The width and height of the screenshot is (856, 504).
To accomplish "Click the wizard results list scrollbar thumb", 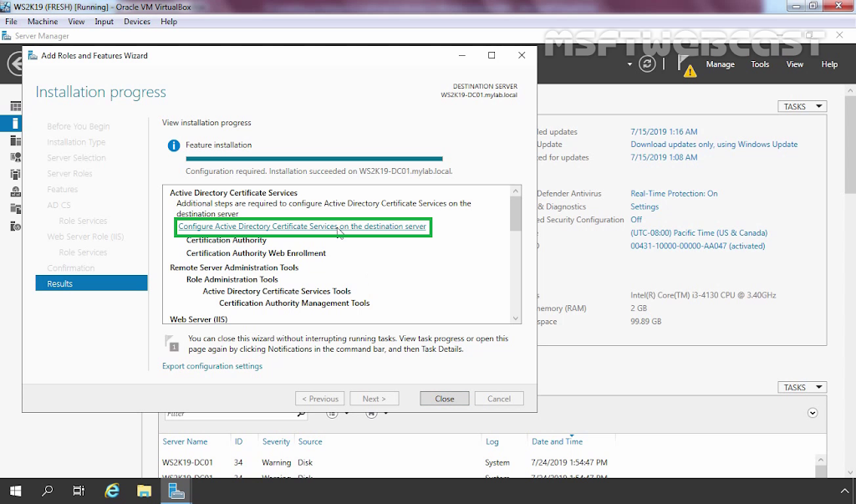I will coord(515,214).
